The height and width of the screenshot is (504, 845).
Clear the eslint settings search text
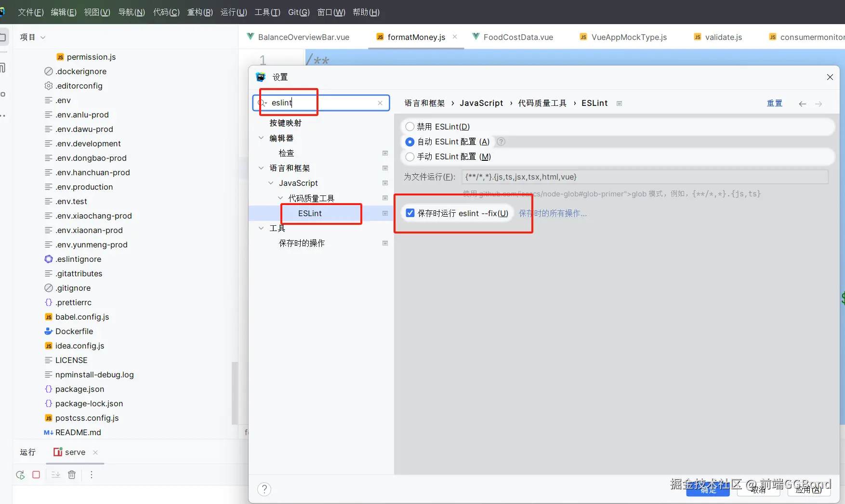[x=380, y=103]
